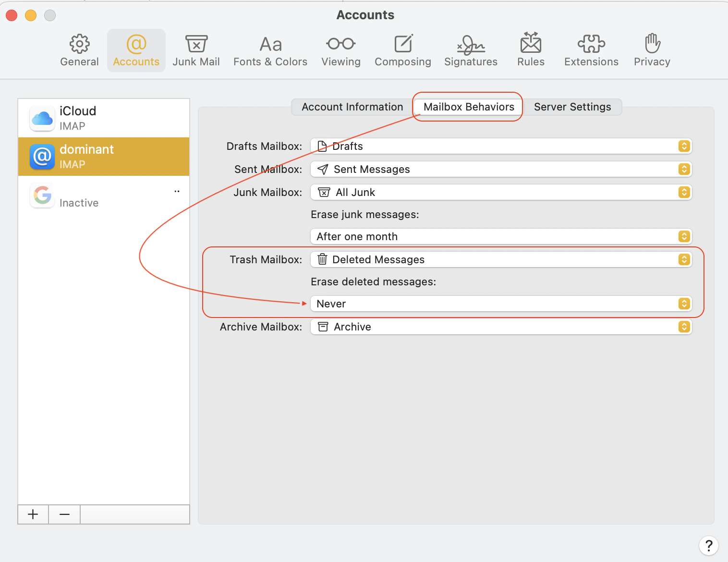The image size is (728, 562).
Task: Click the plus button to add account
Action: pyautogui.click(x=33, y=514)
